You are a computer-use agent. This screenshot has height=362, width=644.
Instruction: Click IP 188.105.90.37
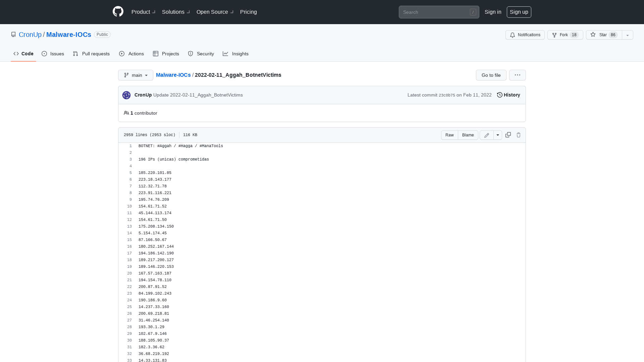point(154,341)
